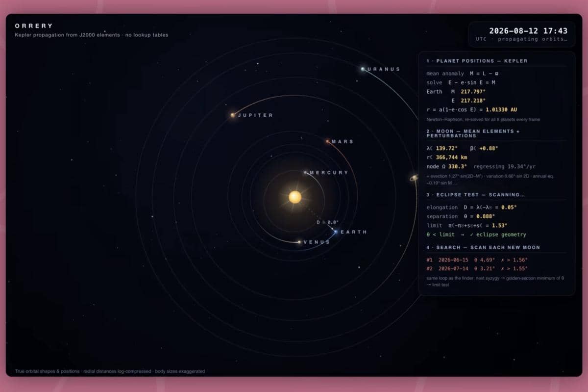The image size is (588, 392).
Task: Click the URANUS label
Action: [x=384, y=69]
